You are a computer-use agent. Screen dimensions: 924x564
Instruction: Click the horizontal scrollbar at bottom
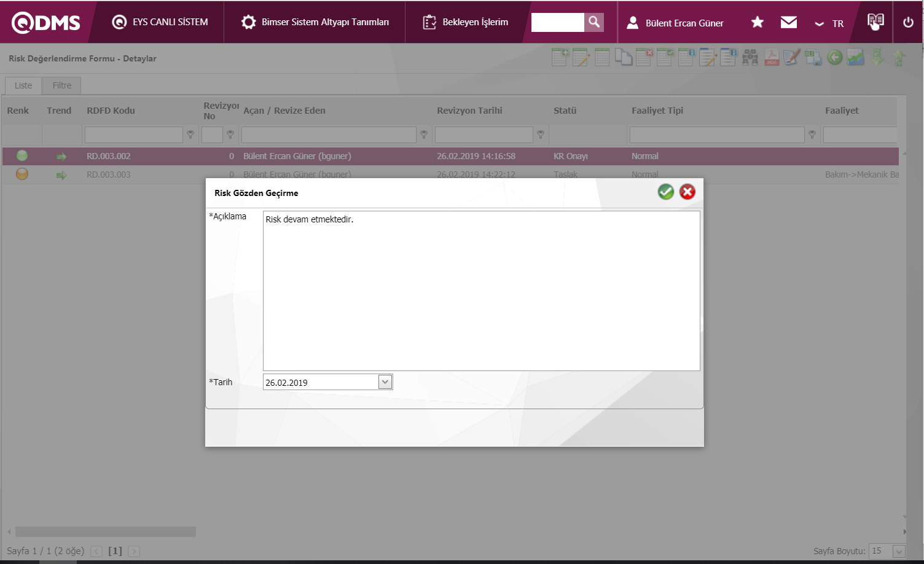105,531
